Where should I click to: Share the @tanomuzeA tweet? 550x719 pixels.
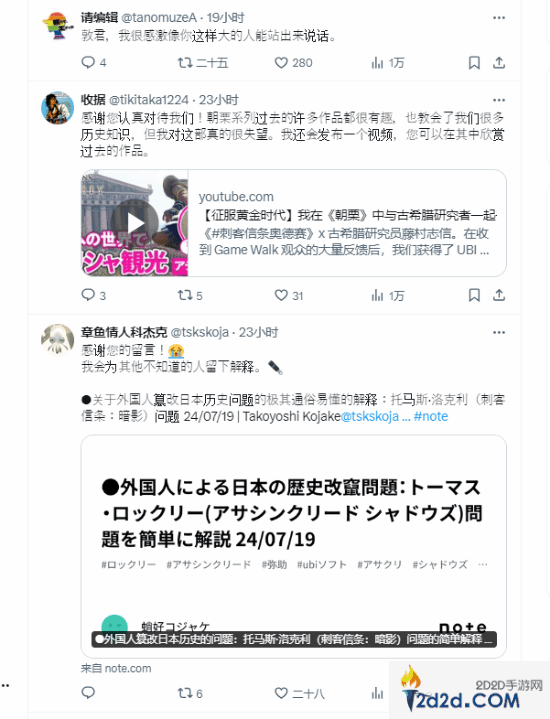point(499,63)
